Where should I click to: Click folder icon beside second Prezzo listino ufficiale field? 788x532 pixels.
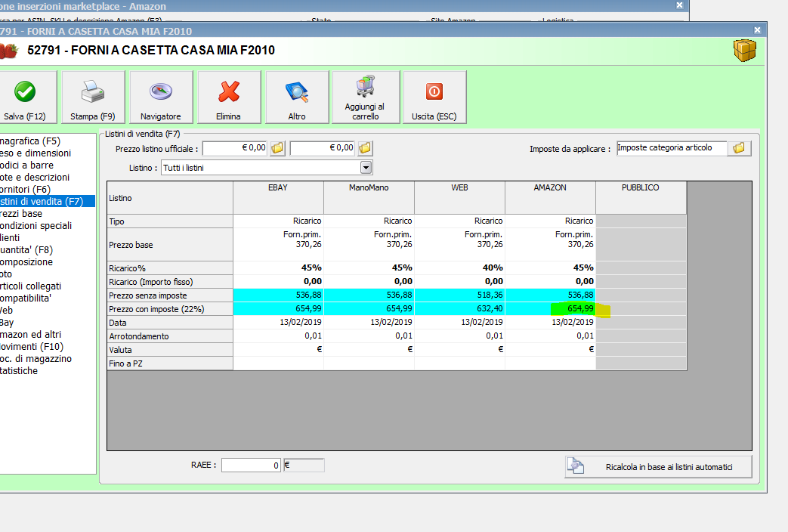tap(365, 148)
